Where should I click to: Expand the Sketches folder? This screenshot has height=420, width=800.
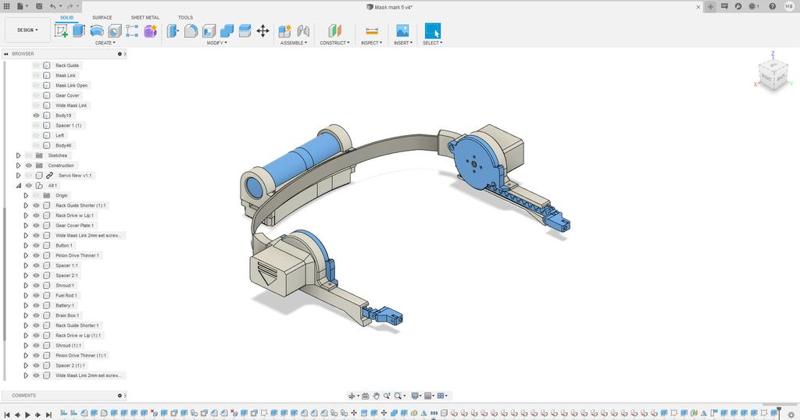click(x=18, y=156)
